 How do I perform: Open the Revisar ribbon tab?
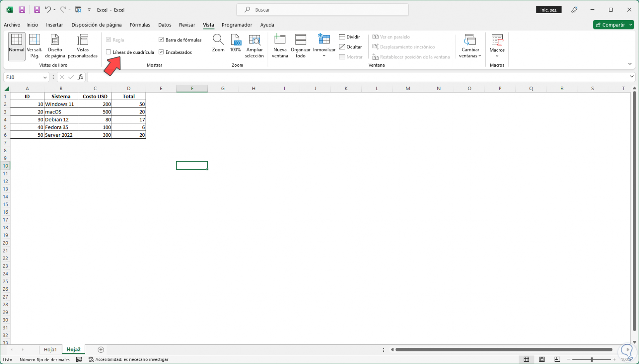click(187, 25)
